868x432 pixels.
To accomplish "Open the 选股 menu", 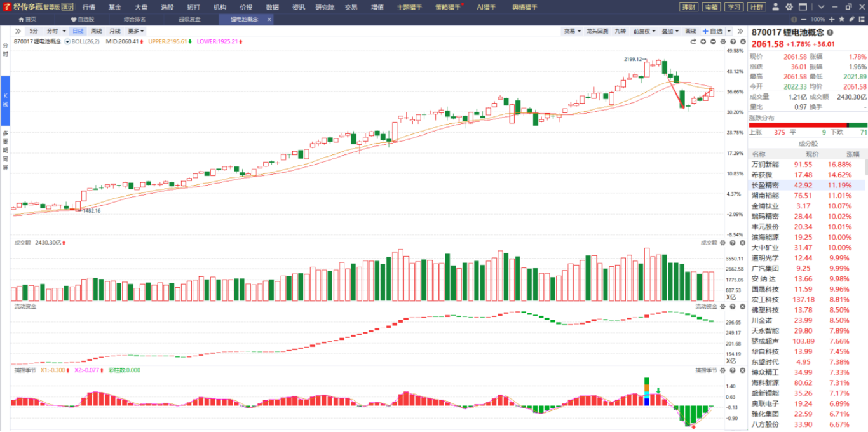I will pos(167,7).
